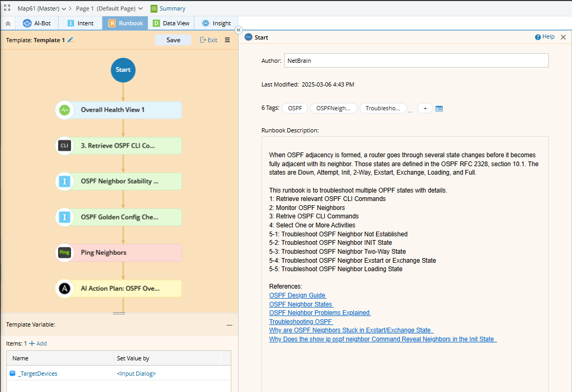Click the Author input field
Viewport: 572px width, 392px height.
click(416, 61)
